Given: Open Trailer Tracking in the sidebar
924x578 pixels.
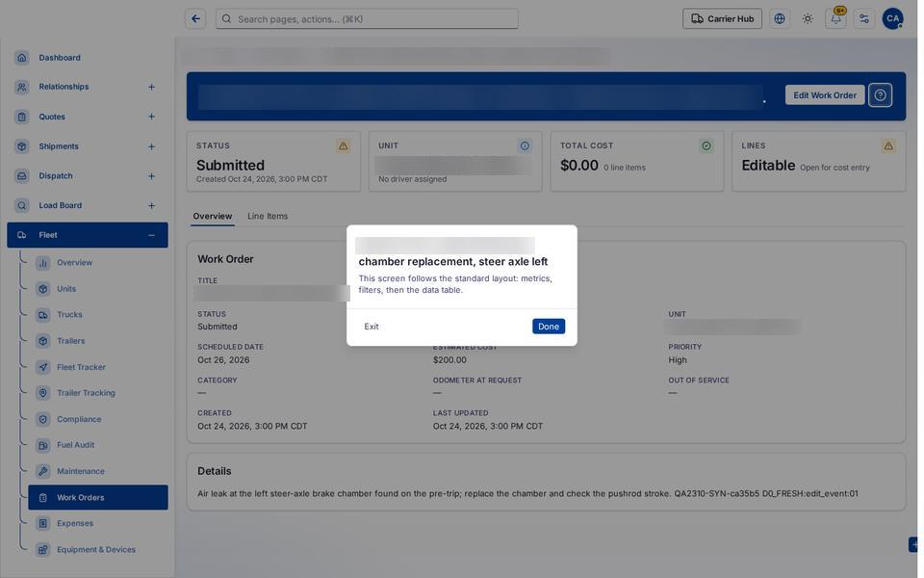Looking at the screenshot, I should [x=98, y=393].
